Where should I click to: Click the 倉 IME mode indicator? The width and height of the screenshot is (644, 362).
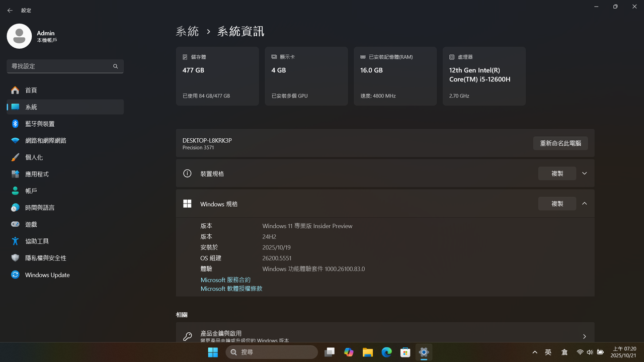pyautogui.click(x=565, y=352)
